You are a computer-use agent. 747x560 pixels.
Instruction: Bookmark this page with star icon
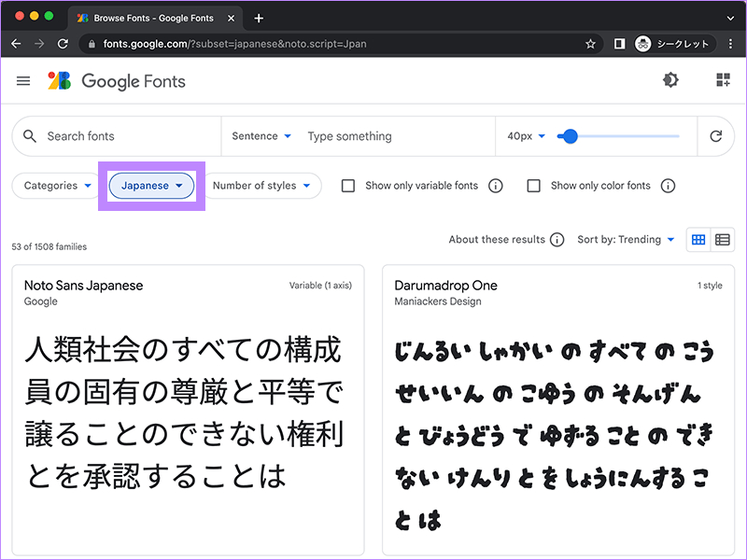tap(590, 44)
